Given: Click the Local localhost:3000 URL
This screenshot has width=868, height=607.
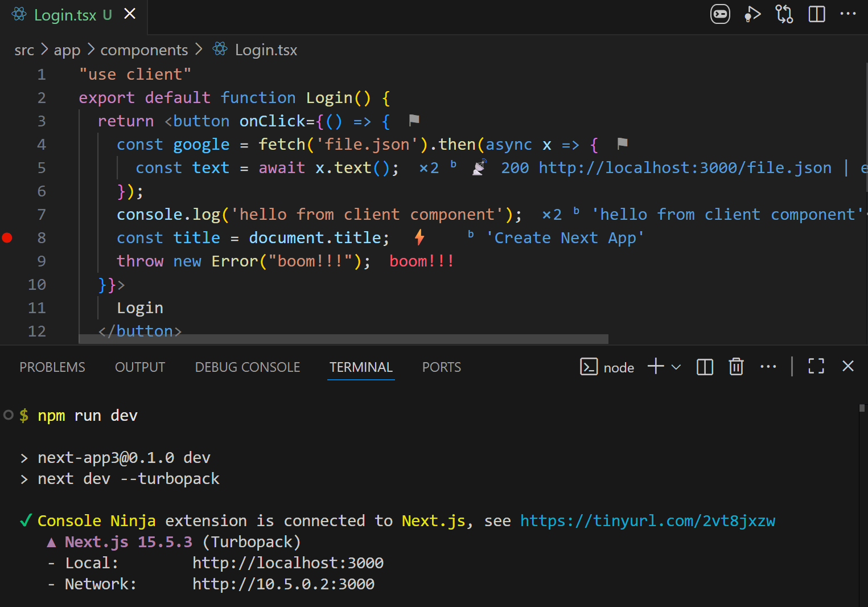Looking at the screenshot, I should tap(287, 563).
